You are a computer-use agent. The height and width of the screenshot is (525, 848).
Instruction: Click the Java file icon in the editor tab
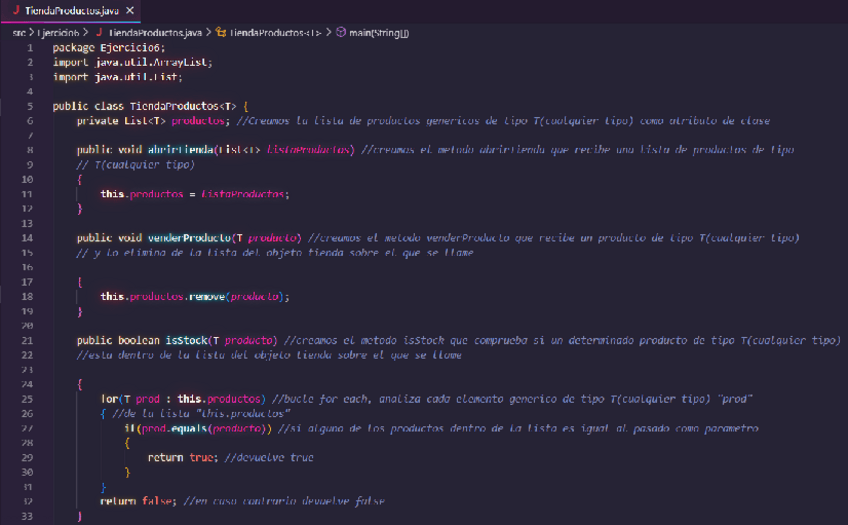click(15, 9)
